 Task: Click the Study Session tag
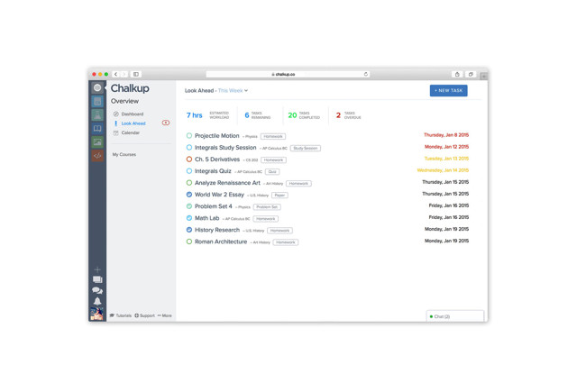point(306,148)
